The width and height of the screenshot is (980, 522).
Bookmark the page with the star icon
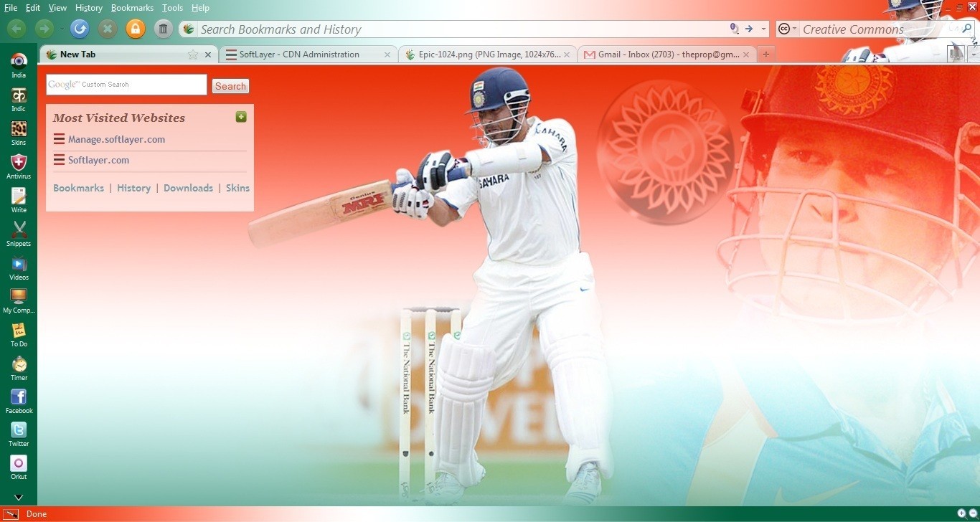[192, 54]
